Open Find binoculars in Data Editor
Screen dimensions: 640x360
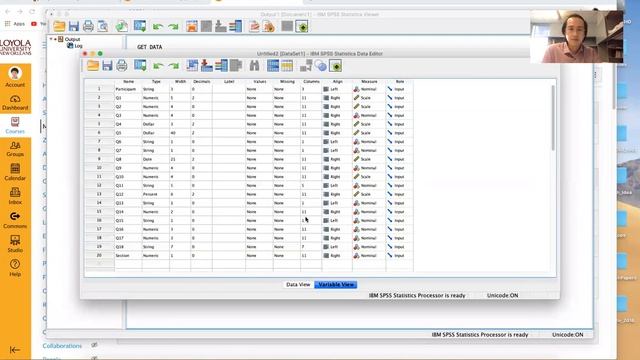pos(254,66)
